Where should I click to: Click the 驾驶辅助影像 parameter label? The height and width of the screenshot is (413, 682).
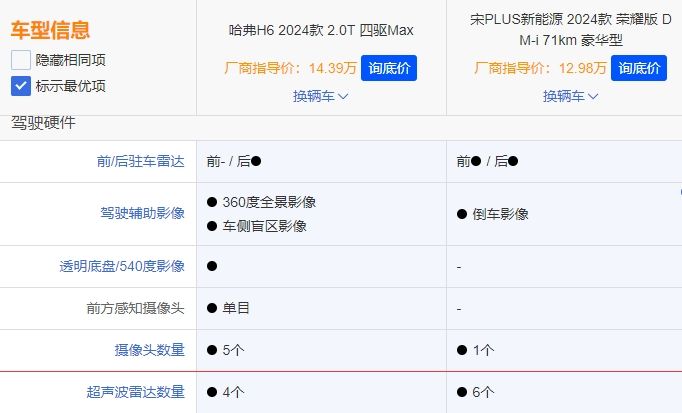(x=142, y=213)
